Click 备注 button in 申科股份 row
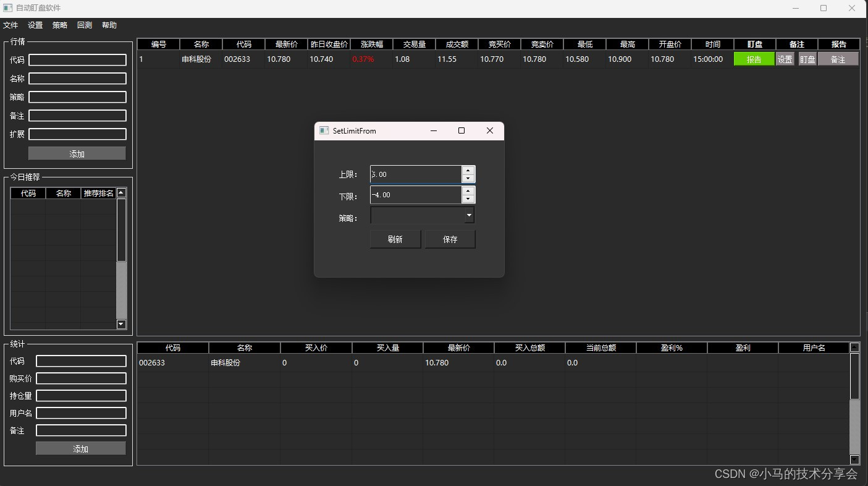 [838, 59]
